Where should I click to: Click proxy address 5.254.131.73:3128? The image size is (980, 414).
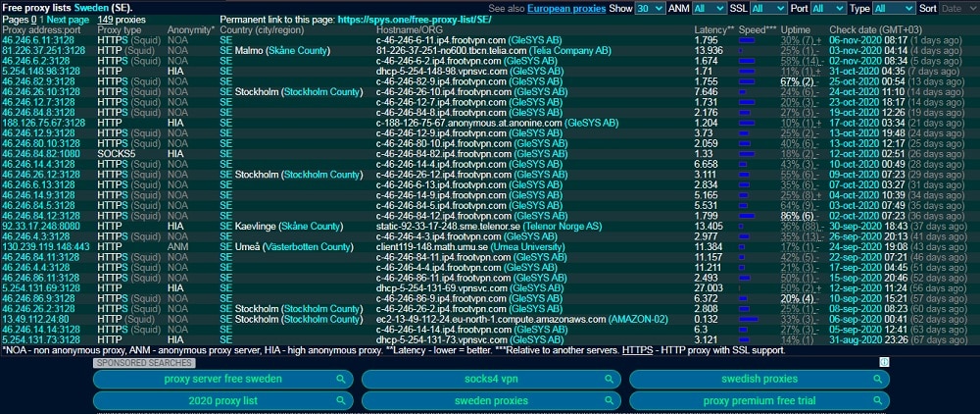pyautogui.click(x=40, y=339)
